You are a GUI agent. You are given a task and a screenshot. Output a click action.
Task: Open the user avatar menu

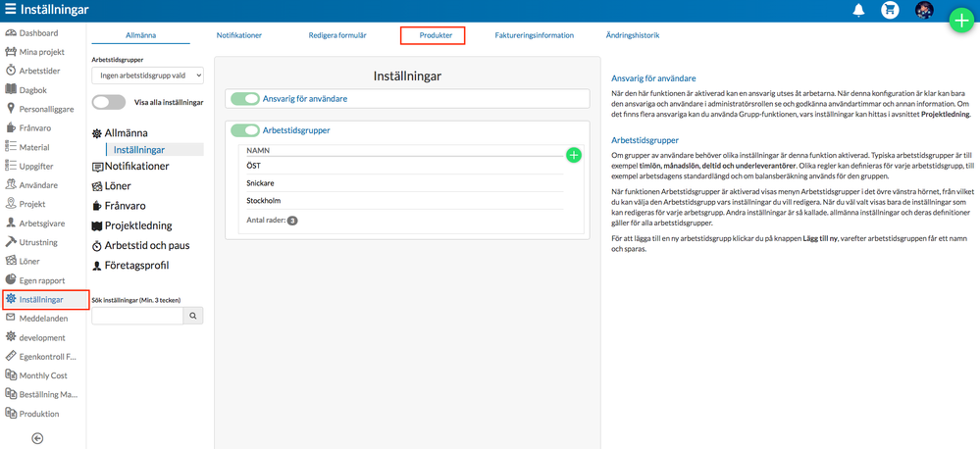924,10
